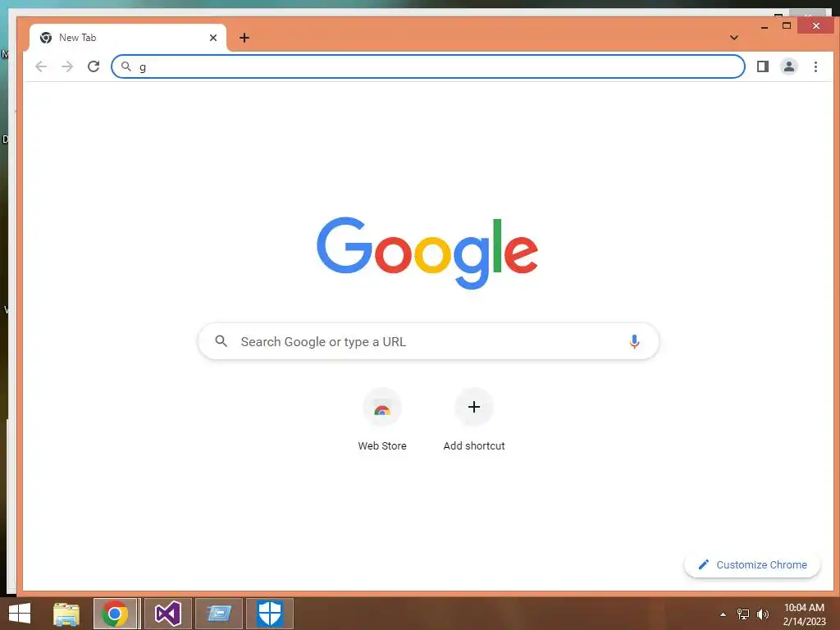The height and width of the screenshot is (630, 840).
Task: Click the Add shortcut button
Action: click(473, 420)
